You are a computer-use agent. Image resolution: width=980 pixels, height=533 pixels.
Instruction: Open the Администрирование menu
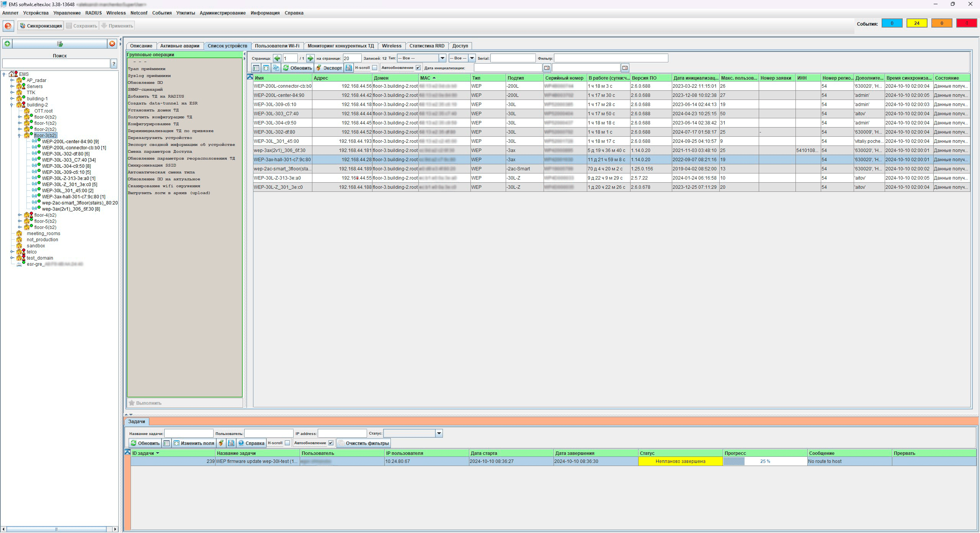pos(222,13)
